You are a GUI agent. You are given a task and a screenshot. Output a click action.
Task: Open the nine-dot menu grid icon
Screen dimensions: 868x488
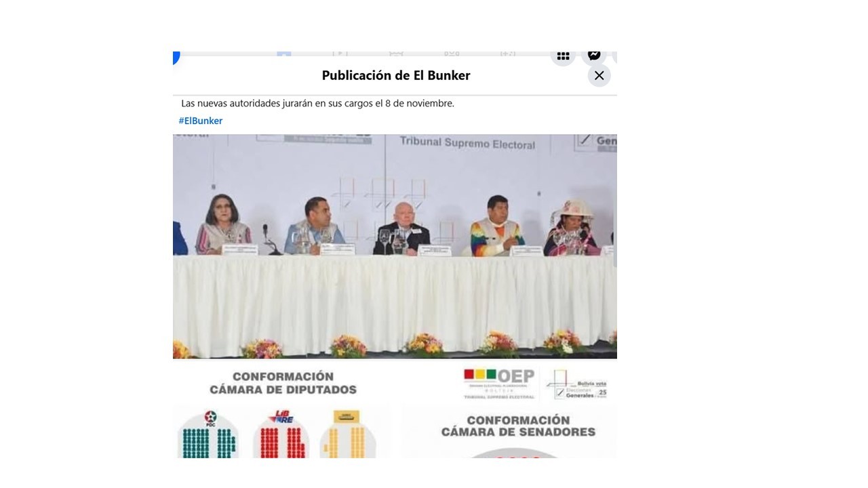pyautogui.click(x=563, y=56)
